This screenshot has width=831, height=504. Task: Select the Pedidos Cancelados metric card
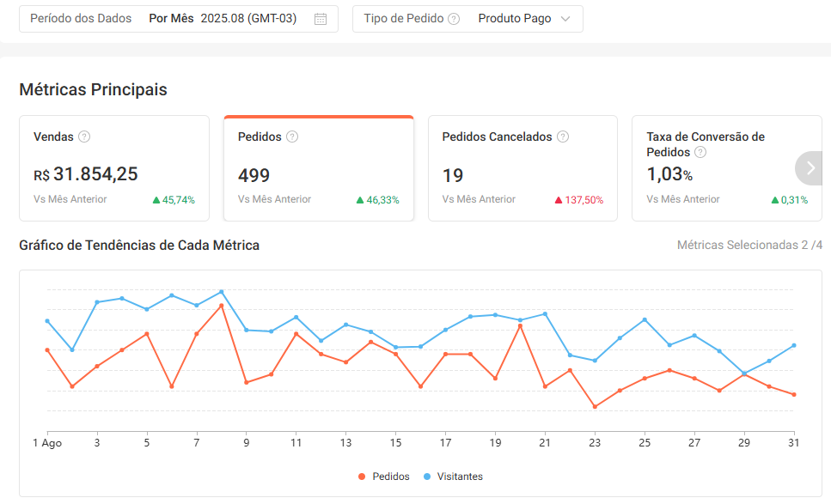pos(522,167)
